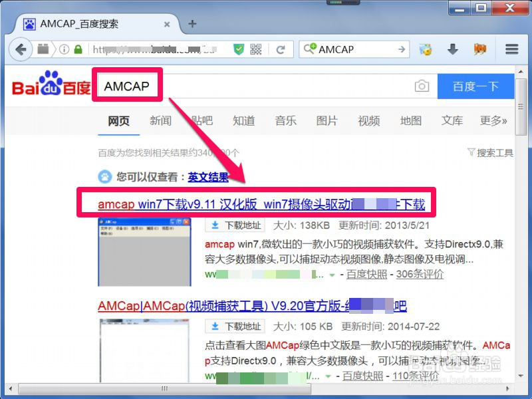Switch to the 文库 search tab
Viewport: 532px width, 399px height.
point(452,121)
